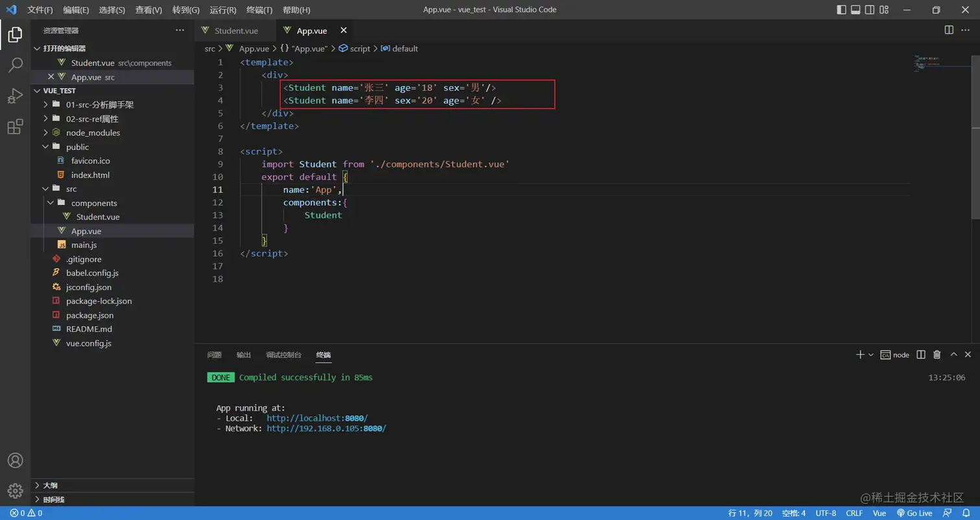Open the Search view icon

point(15,65)
